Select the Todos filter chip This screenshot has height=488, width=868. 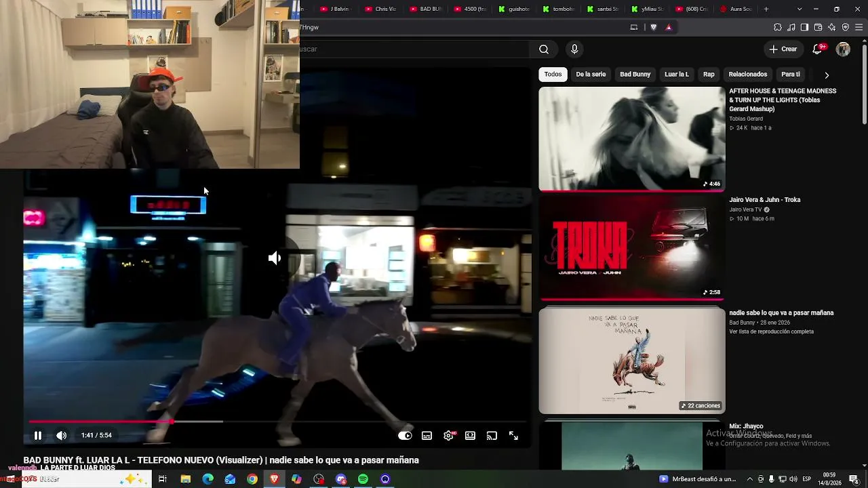click(x=553, y=75)
